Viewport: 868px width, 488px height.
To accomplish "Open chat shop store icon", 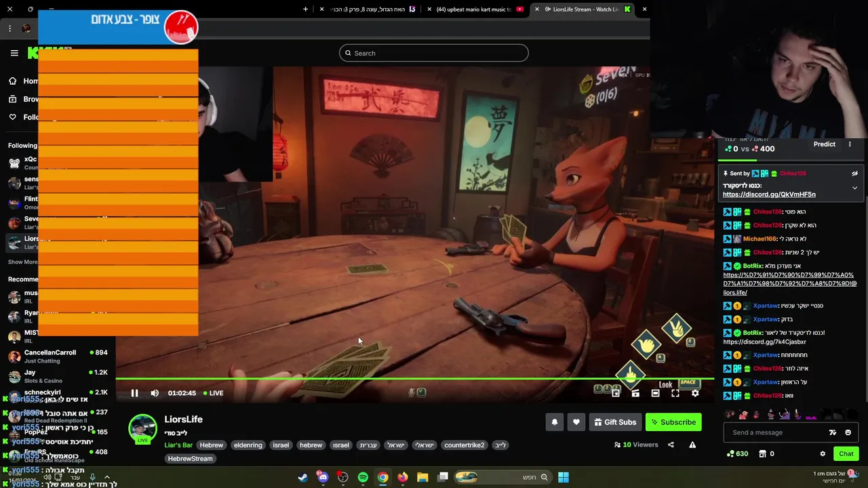I will [x=762, y=454].
